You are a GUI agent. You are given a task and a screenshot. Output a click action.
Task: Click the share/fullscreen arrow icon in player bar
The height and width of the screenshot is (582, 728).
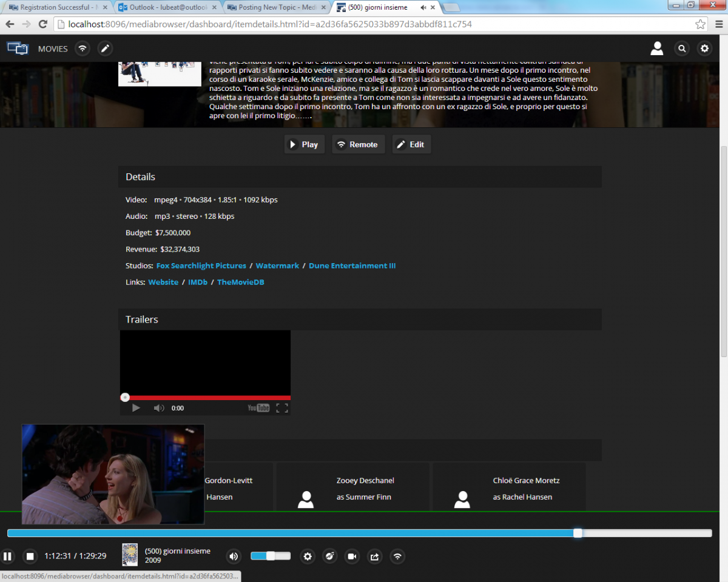coord(375,556)
